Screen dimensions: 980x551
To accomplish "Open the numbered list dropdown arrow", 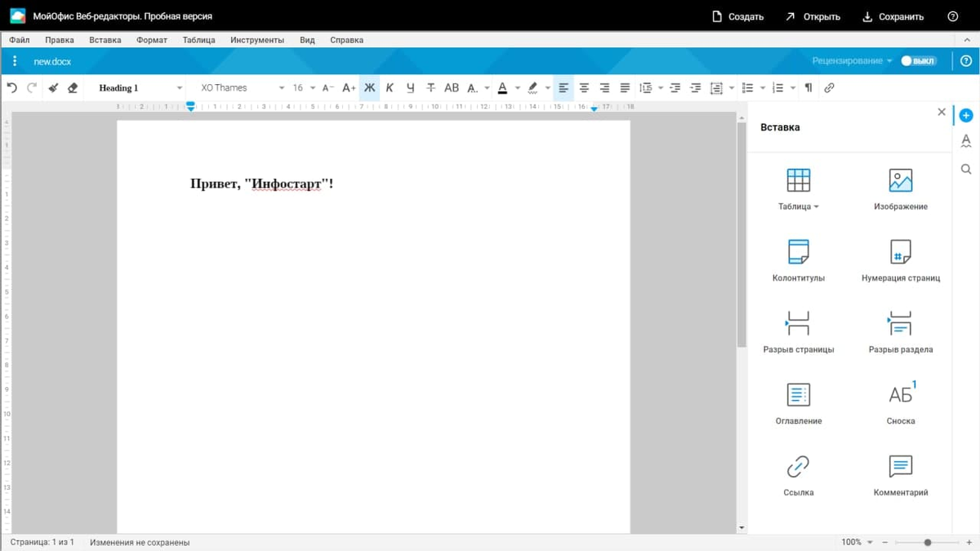I will (793, 87).
